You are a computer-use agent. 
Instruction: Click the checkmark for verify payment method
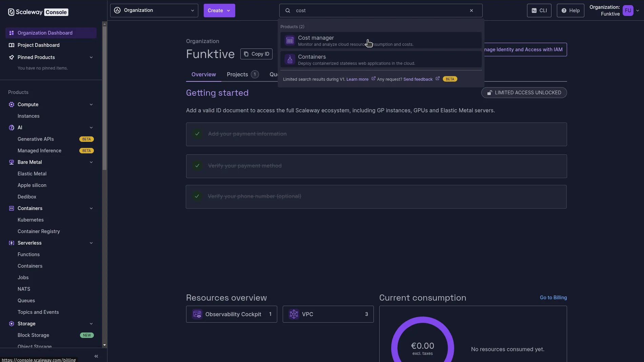click(x=197, y=166)
